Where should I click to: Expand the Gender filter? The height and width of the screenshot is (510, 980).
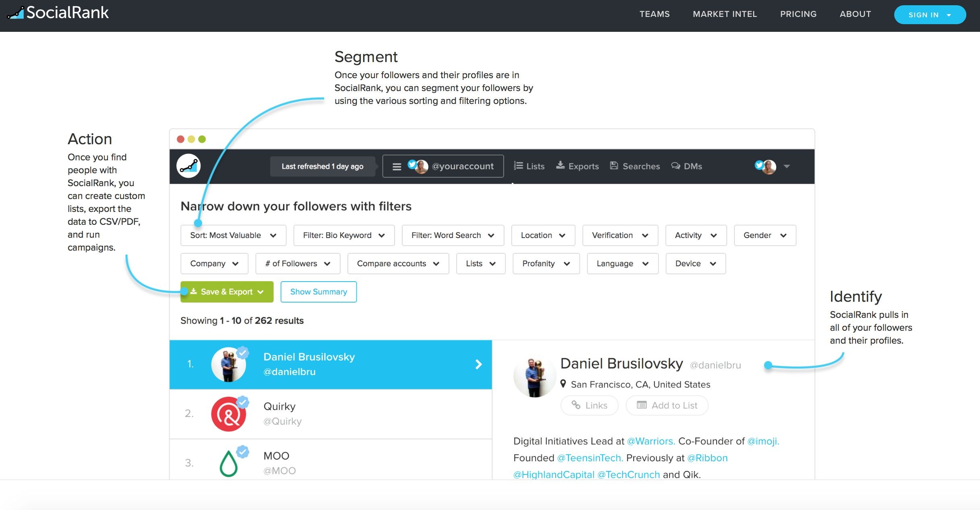tap(765, 235)
